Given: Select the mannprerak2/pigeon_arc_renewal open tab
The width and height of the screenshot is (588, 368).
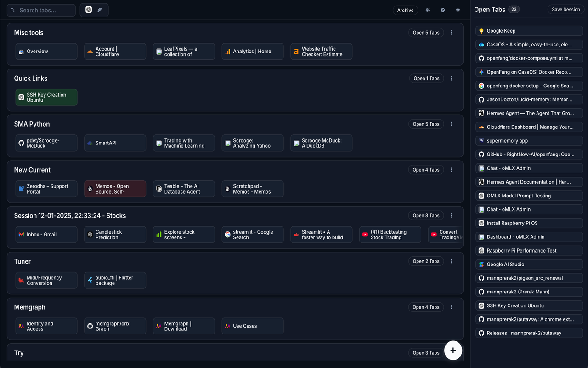Looking at the screenshot, I should coord(529,278).
